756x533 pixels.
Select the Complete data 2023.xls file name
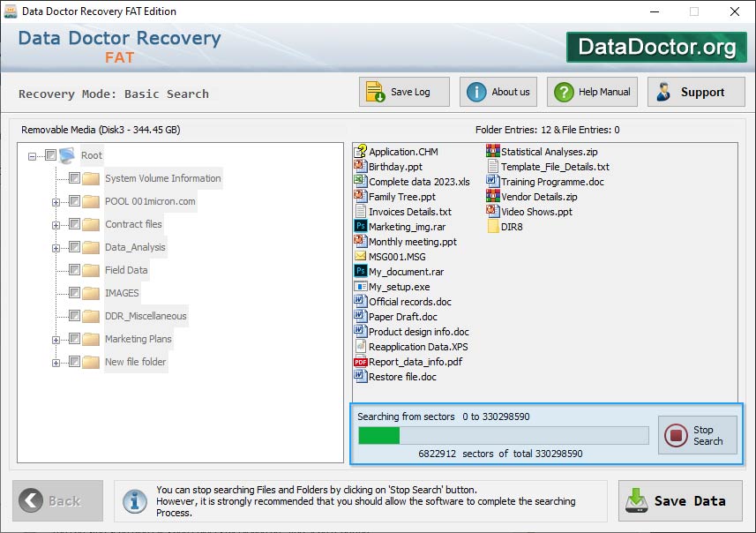pyautogui.click(x=419, y=182)
